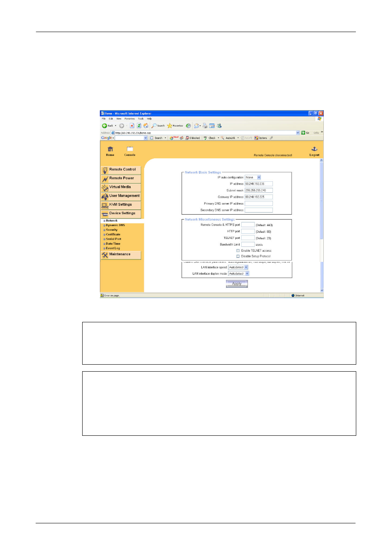Open the Edit menu in Internet Explorer

(111, 119)
